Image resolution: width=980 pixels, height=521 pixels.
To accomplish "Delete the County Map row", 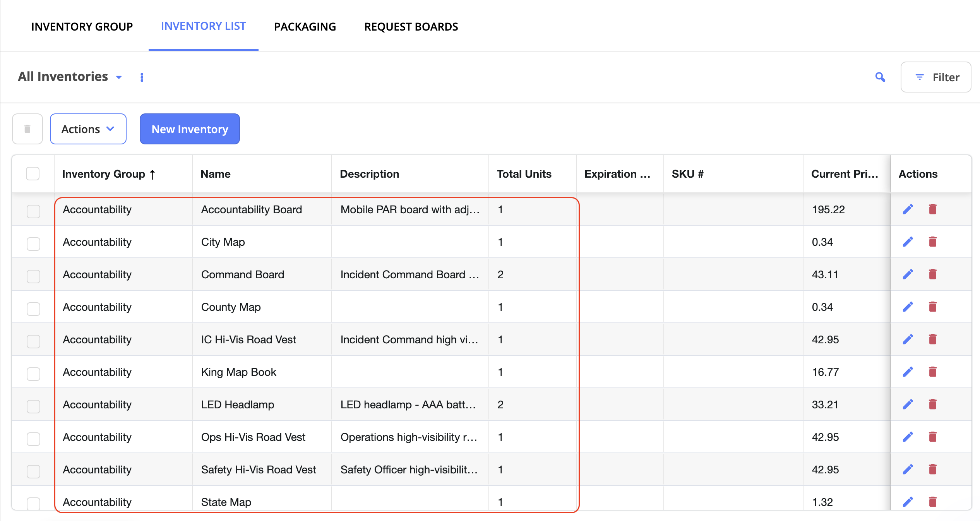I will [x=933, y=307].
